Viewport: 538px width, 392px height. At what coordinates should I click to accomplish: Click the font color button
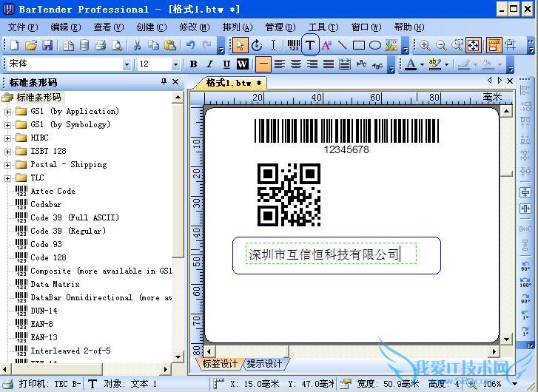pyautogui.click(x=411, y=64)
